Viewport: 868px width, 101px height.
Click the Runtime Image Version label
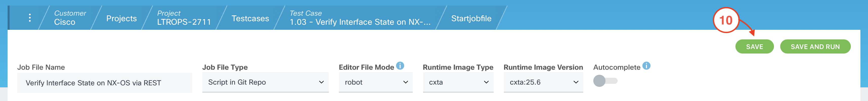(543, 67)
